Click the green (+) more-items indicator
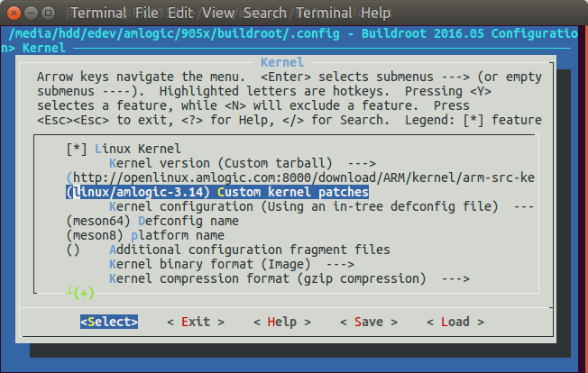588x373 pixels. click(83, 293)
